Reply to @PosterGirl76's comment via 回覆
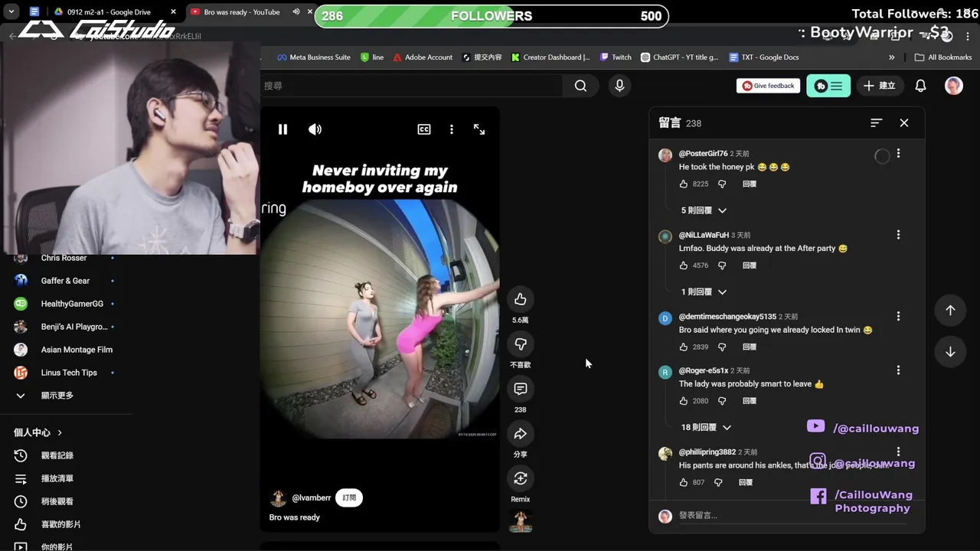 pyautogui.click(x=750, y=184)
